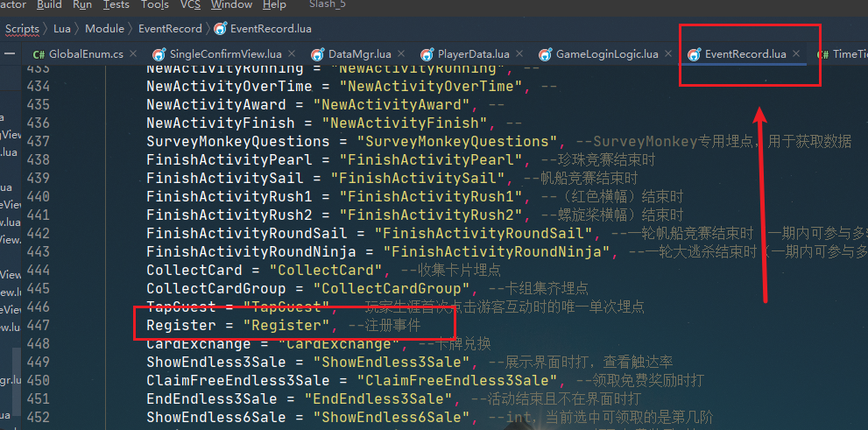Click the Lua icon on DataMgr.lua tab
868x430 pixels.
coord(318,54)
